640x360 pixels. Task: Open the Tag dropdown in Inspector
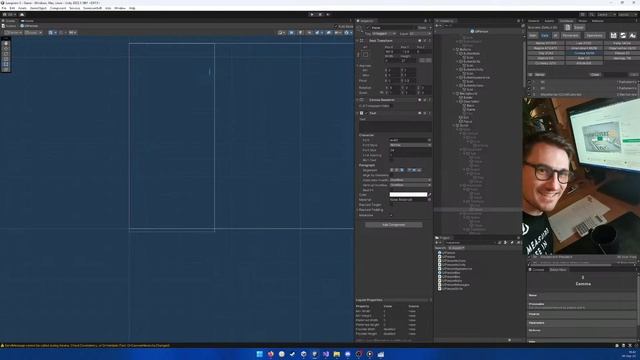point(384,34)
